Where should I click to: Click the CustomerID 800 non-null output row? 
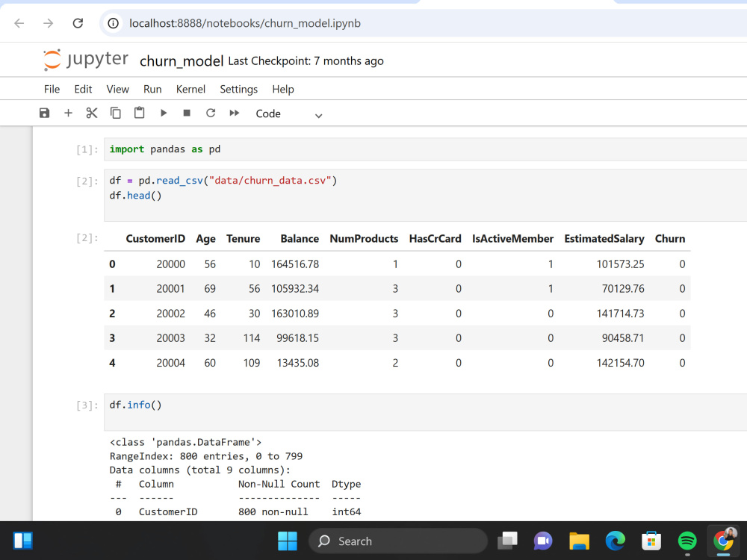click(235, 512)
